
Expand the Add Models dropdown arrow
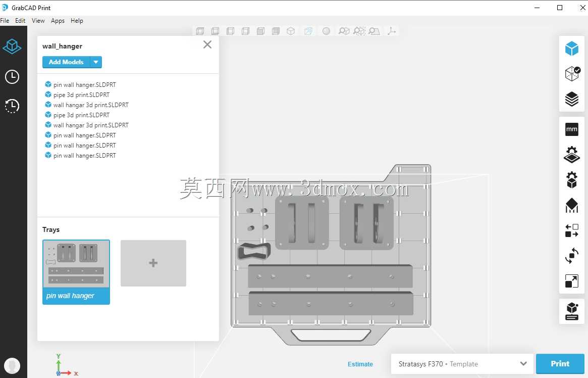click(96, 62)
